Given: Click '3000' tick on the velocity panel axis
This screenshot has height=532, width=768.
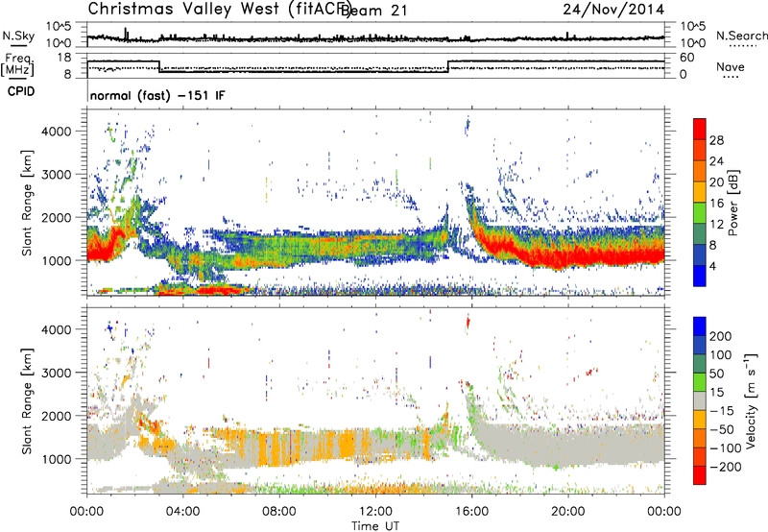Looking at the screenshot, I should [56, 373].
